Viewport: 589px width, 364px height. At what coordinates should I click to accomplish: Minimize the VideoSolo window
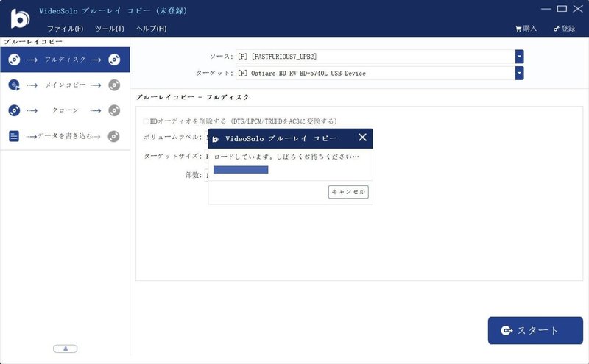coord(546,9)
